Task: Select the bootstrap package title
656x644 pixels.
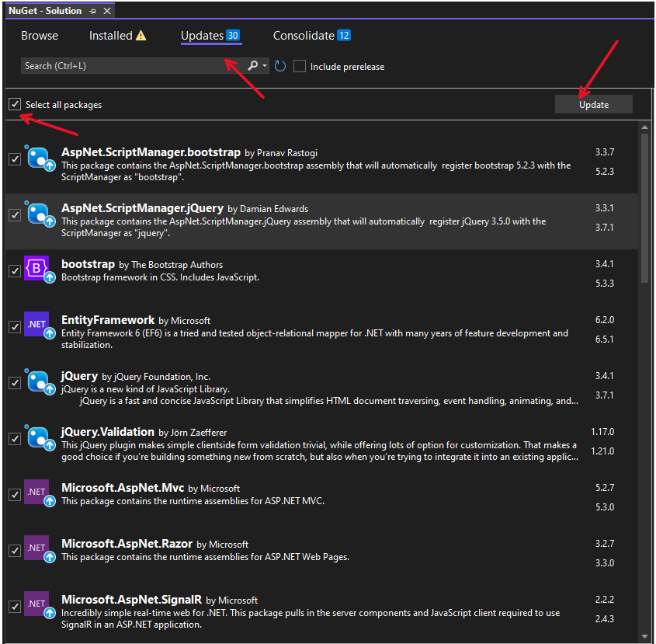Action: click(x=88, y=264)
